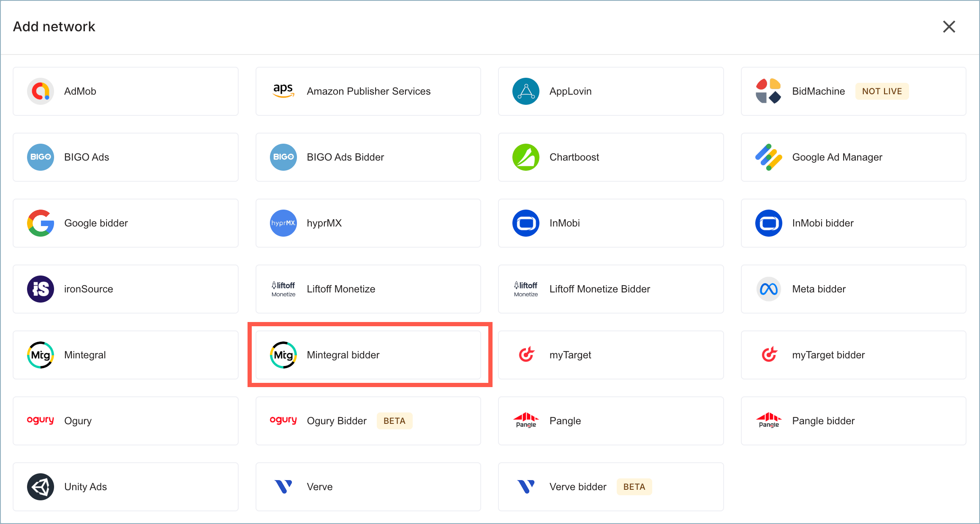
Task: Select InMobi bidder label
Action: (822, 223)
